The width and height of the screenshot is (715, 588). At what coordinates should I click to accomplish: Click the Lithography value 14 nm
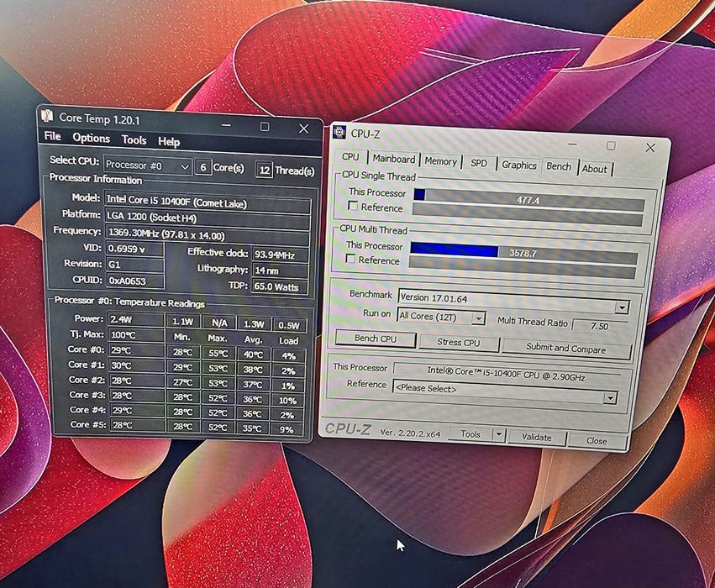[281, 270]
